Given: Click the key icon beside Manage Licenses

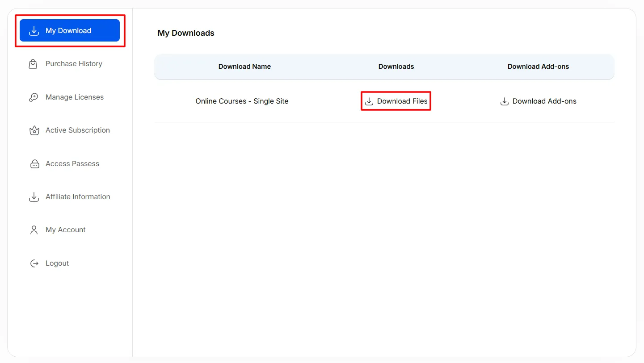Looking at the screenshot, I should coord(34,97).
